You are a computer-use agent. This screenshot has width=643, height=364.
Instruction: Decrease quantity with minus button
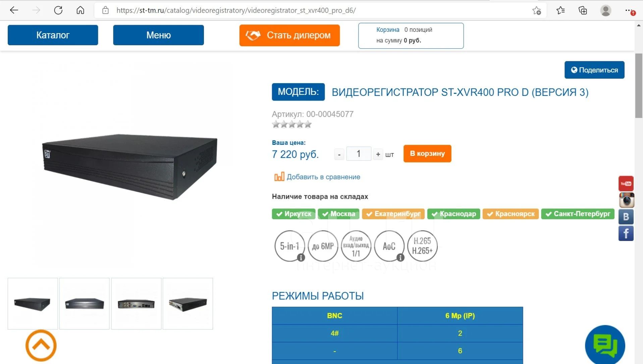coord(339,154)
